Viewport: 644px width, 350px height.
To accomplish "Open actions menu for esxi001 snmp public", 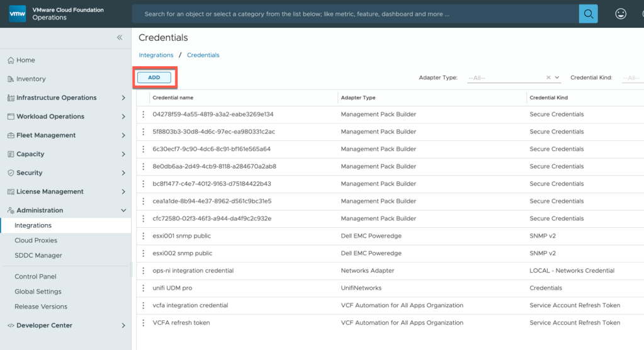I will pyautogui.click(x=144, y=236).
